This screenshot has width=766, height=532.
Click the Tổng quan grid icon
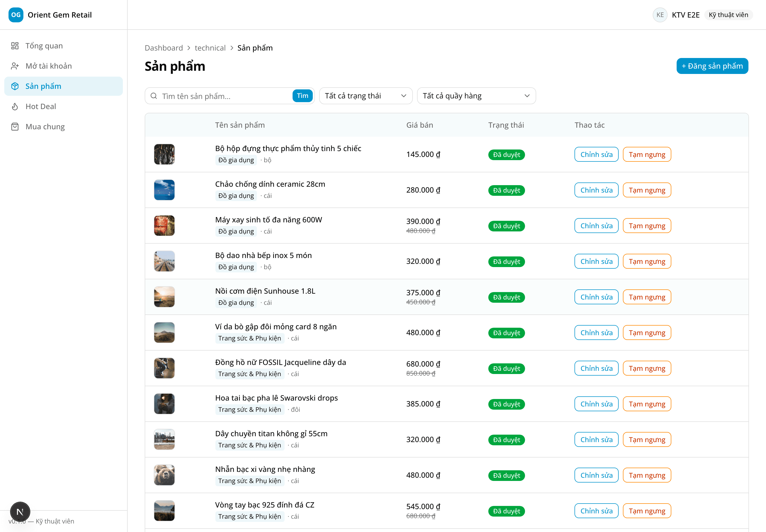coord(15,46)
